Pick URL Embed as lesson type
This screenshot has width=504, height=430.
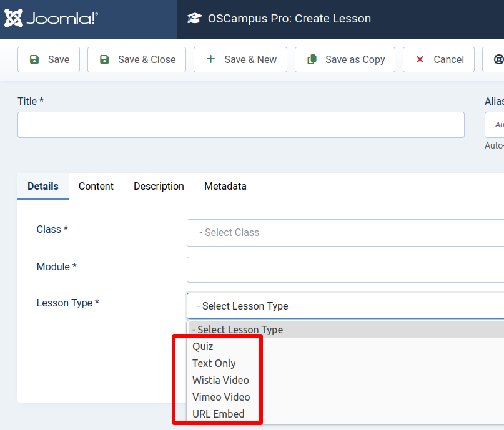click(x=346, y=414)
